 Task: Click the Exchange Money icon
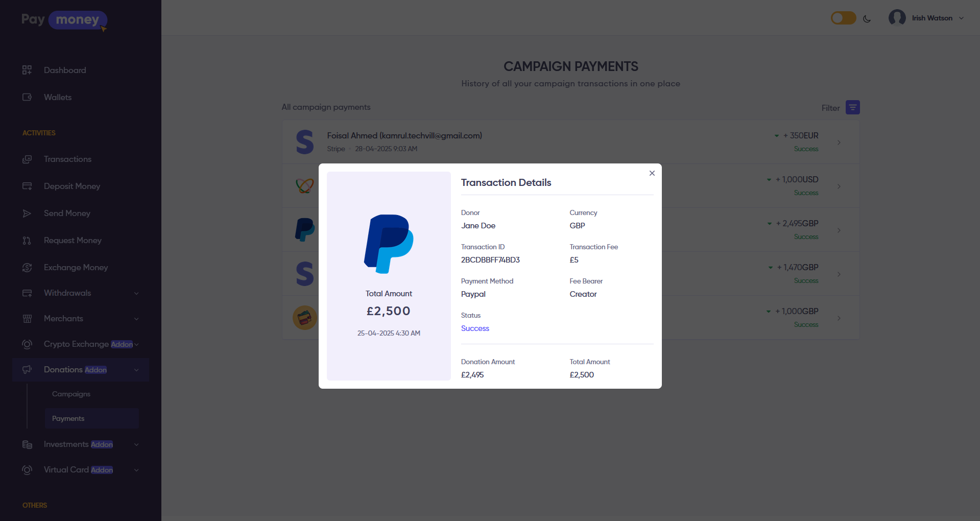coord(27,268)
